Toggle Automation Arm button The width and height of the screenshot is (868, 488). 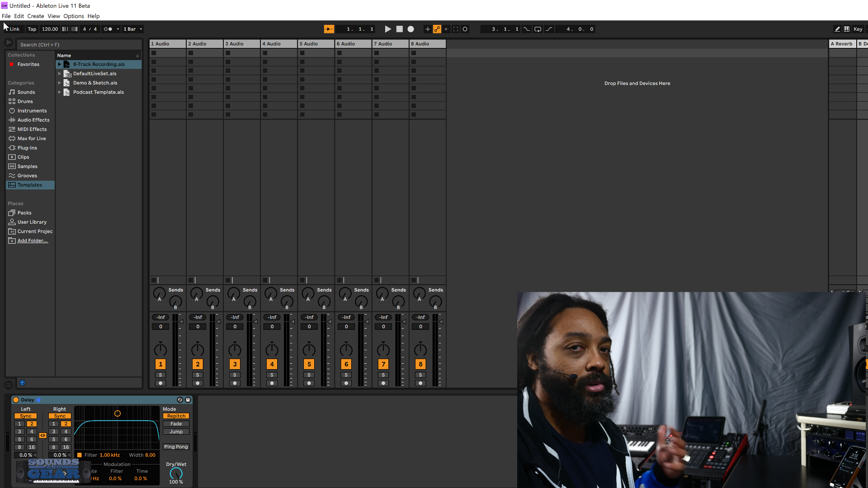[437, 29]
